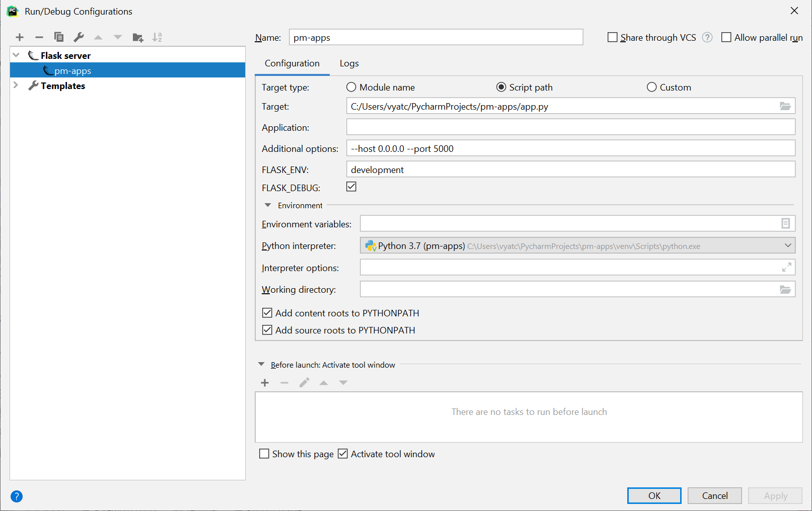This screenshot has height=511, width=812.
Task: Expand the Templates tree node
Action: 16,85
